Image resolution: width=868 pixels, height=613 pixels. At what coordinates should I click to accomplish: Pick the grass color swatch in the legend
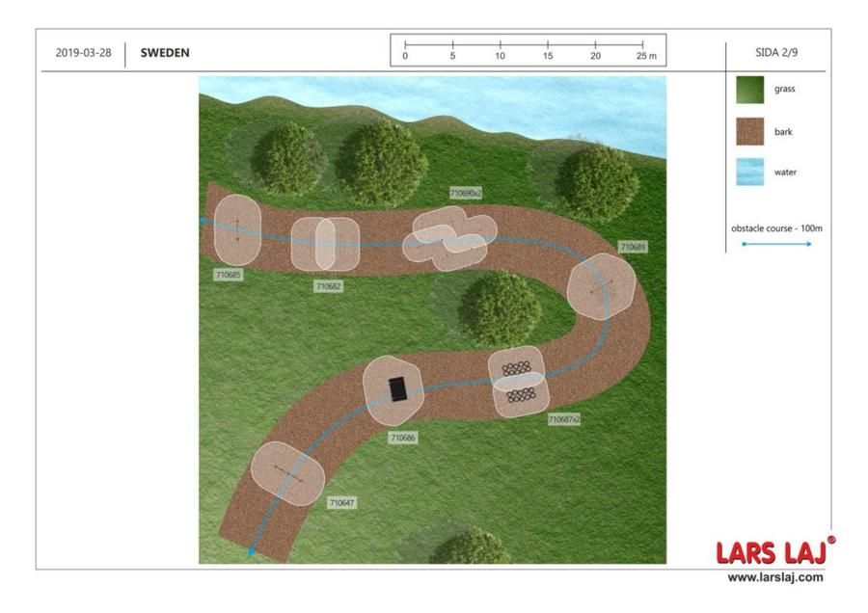[749, 90]
